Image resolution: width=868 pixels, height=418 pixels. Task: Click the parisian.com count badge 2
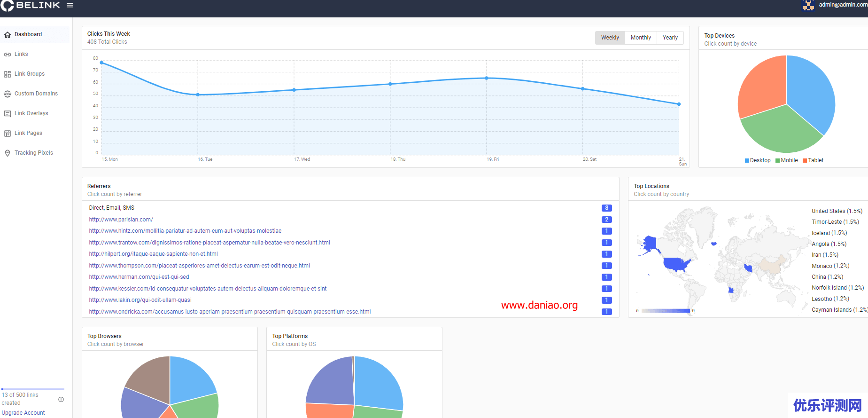tap(606, 220)
